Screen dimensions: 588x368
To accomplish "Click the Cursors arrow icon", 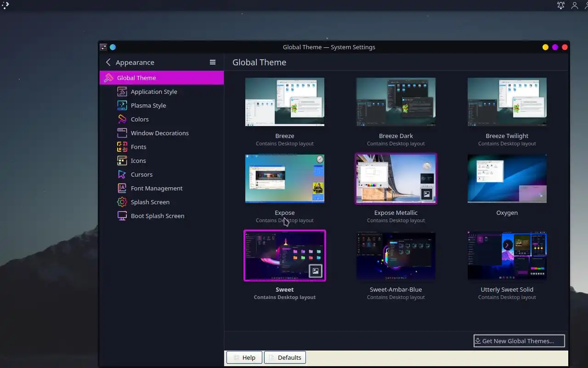I will point(122,174).
